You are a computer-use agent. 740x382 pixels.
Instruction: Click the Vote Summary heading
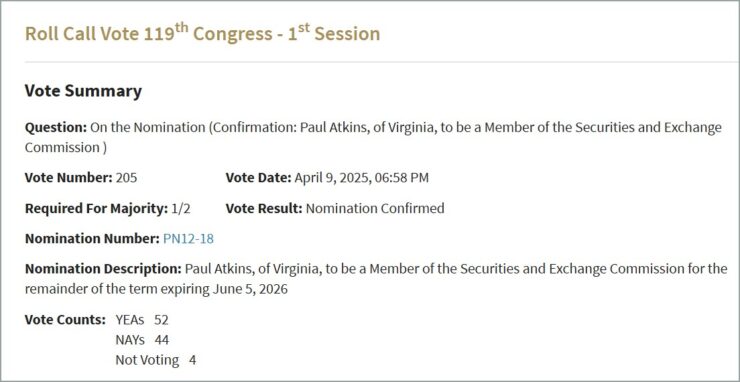pyautogui.click(x=83, y=91)
